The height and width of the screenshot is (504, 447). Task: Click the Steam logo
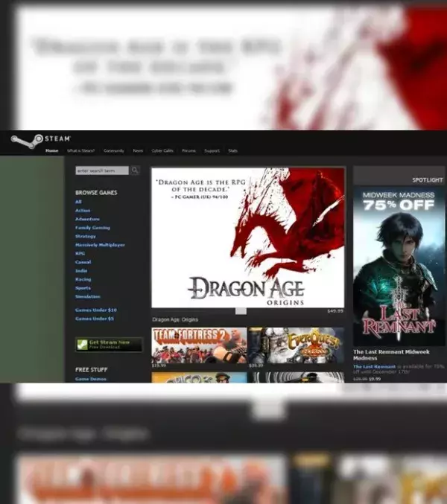coord(40,141)
